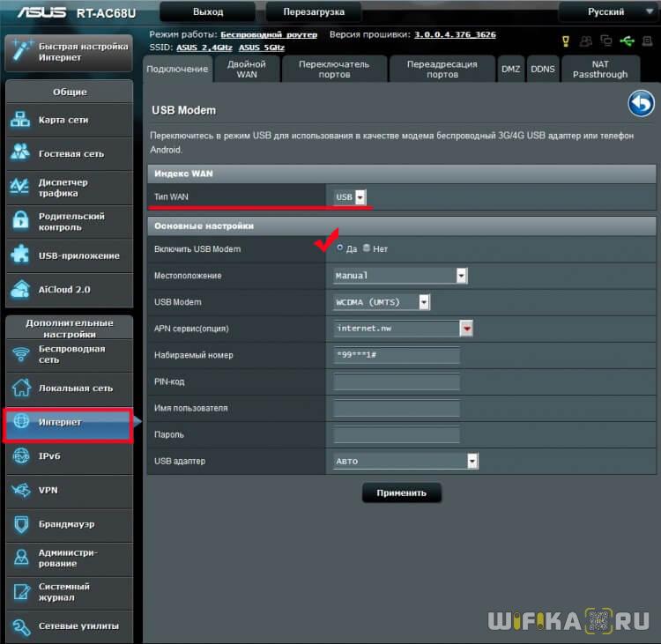Open the IPv6 globe icon

[x=21, y=455]
